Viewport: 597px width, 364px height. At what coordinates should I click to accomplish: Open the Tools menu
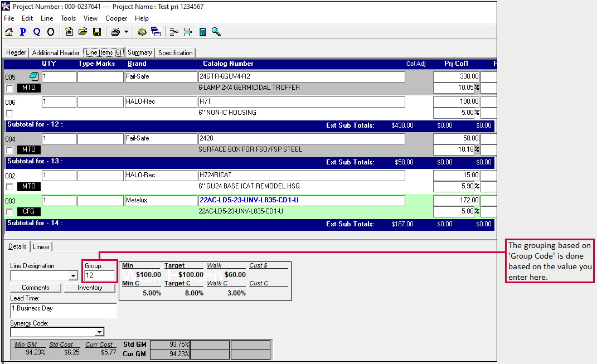[68, 18]
